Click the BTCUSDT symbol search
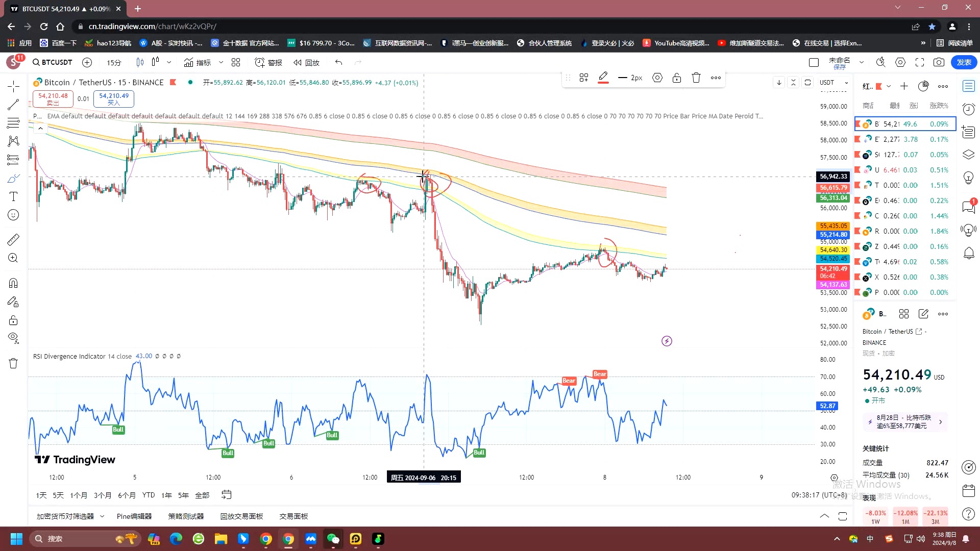Image resolution: width=980 pixels, height=551 pixels. (52, 62)
